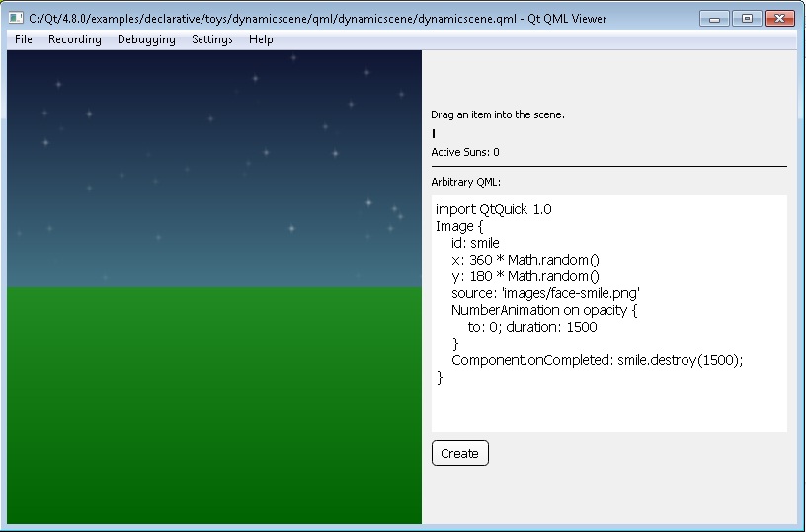Click the 'to: 0; duration: 1500' line
808x532 pixels.
[x=532, y=327]
